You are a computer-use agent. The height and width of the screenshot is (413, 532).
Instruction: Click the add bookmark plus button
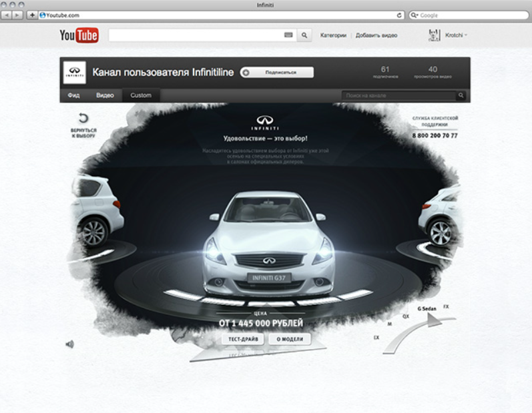click(x=32, y=15)
